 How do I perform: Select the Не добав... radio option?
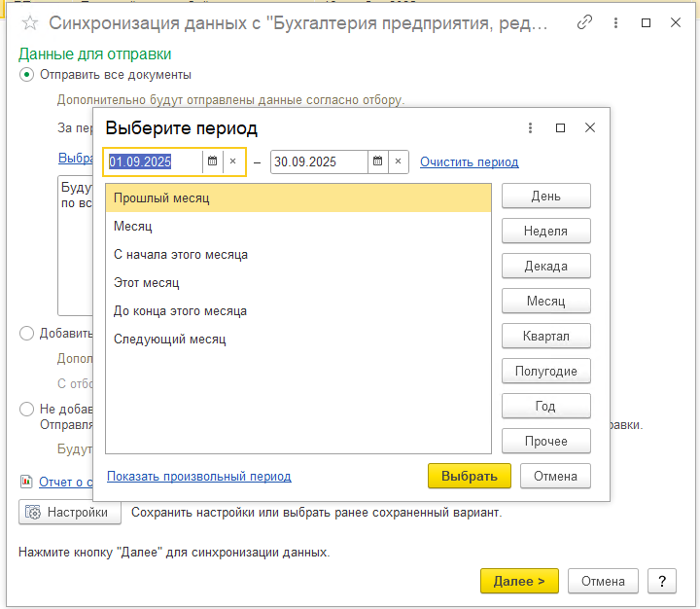click(26, 409)
